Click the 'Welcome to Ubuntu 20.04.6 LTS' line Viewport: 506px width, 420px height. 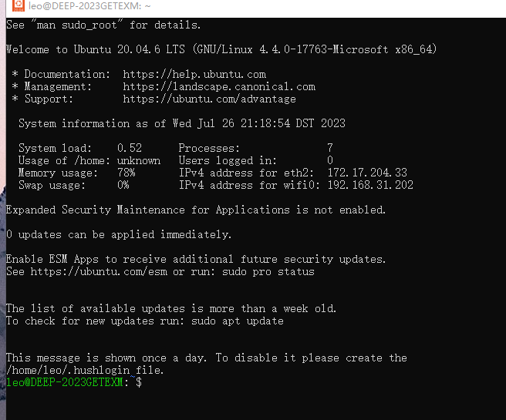coord(221,49)
